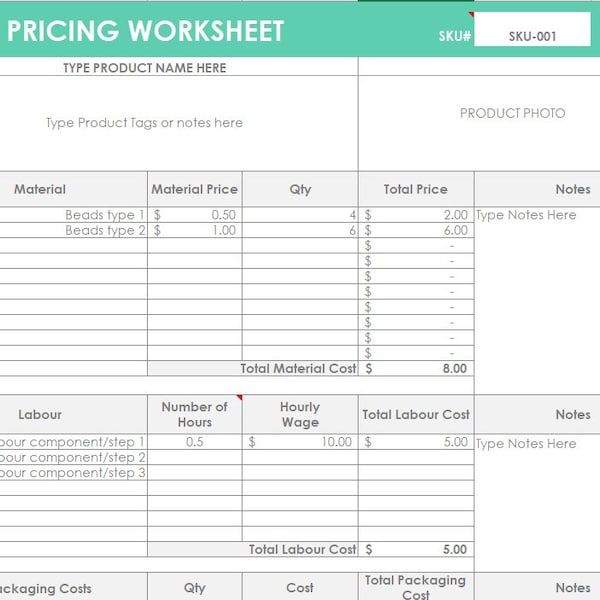Viewport: 600px width, 600px height.
Task: Select the SKU-001 input cell
Action: click(x=532, y=29)
